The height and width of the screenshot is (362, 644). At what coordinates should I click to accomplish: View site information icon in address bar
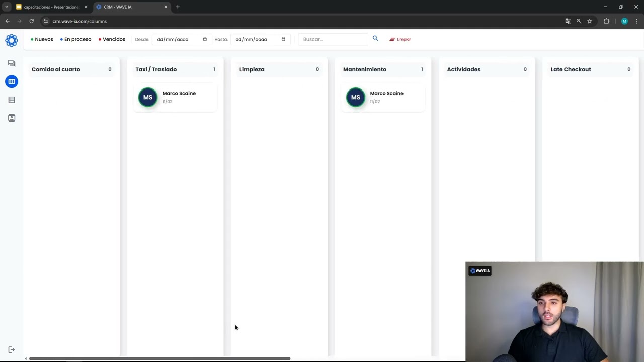(x=46, y=21)
